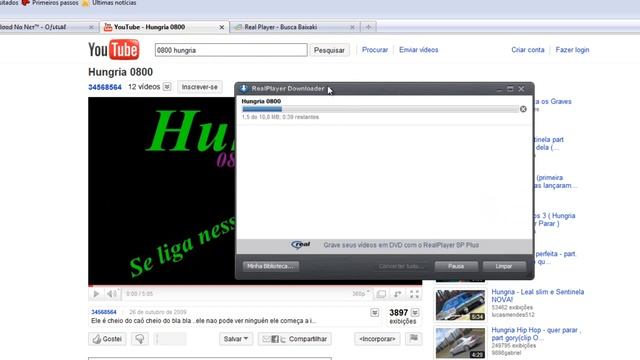Click the video pop-out icon

[397, 294]
